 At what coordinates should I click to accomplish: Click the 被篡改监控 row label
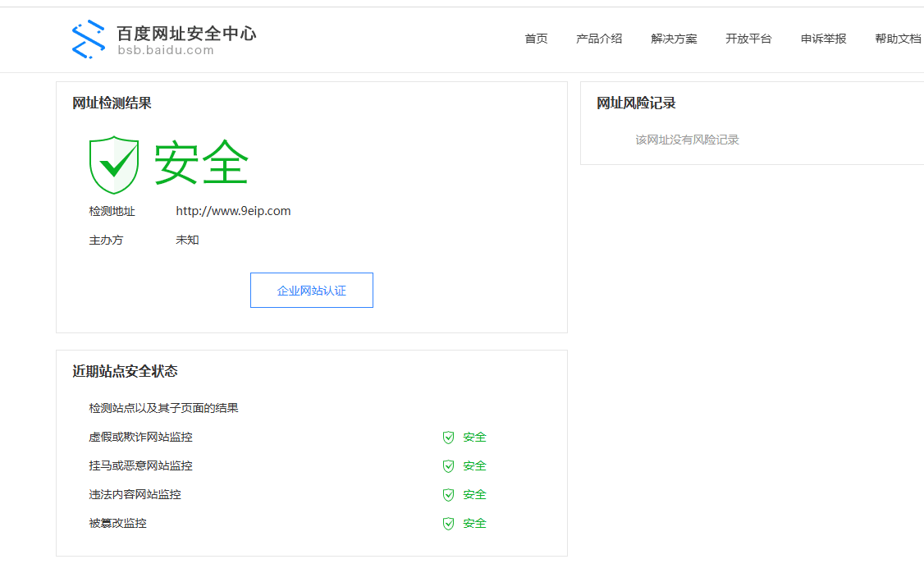pyautogui.click(x=118, y=523)
